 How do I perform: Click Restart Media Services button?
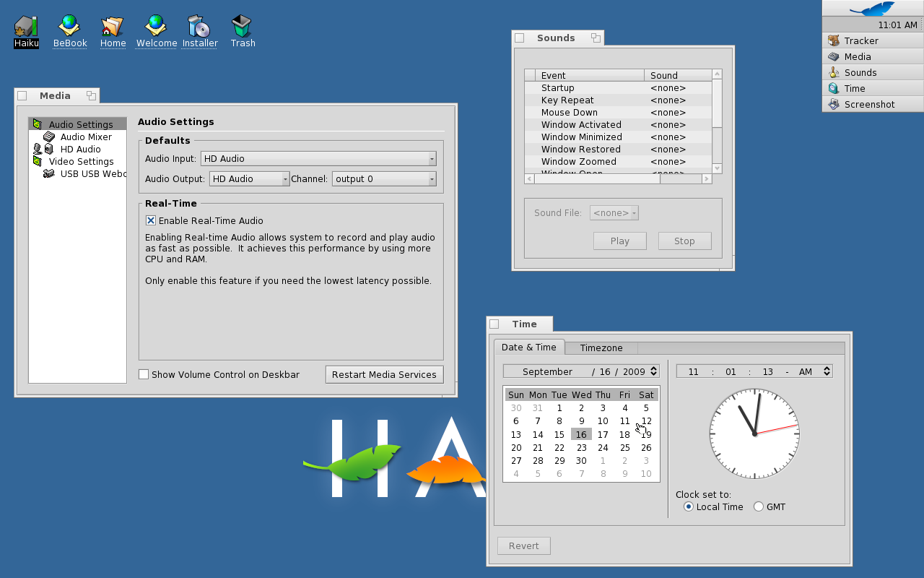(384, 374)
